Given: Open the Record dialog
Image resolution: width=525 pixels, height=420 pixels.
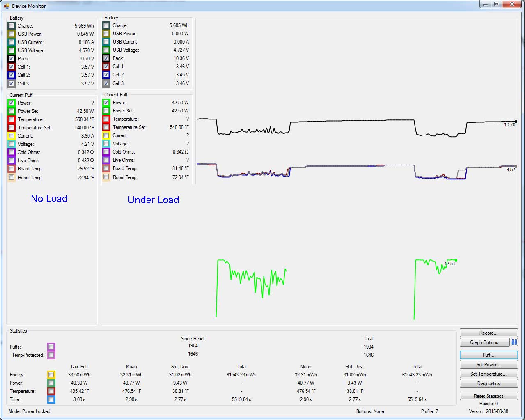Looking at the screenshot, I should (x=488, y=333).
